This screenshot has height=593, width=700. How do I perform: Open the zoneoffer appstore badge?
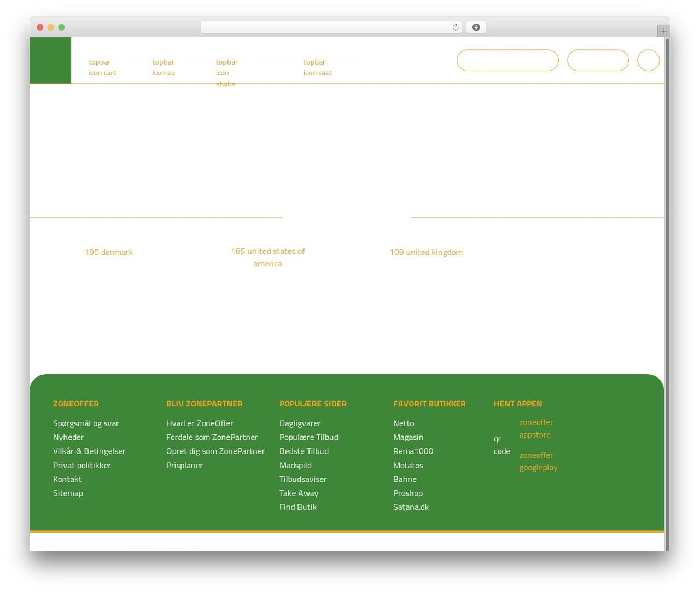(536, 428)
